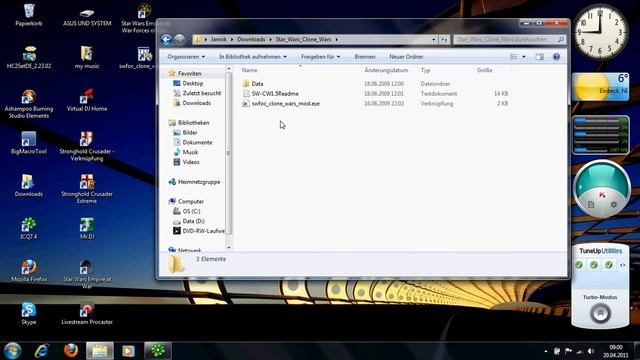Open the Freigeben für dropdown

pyautogui.click(x=320, y=57)
